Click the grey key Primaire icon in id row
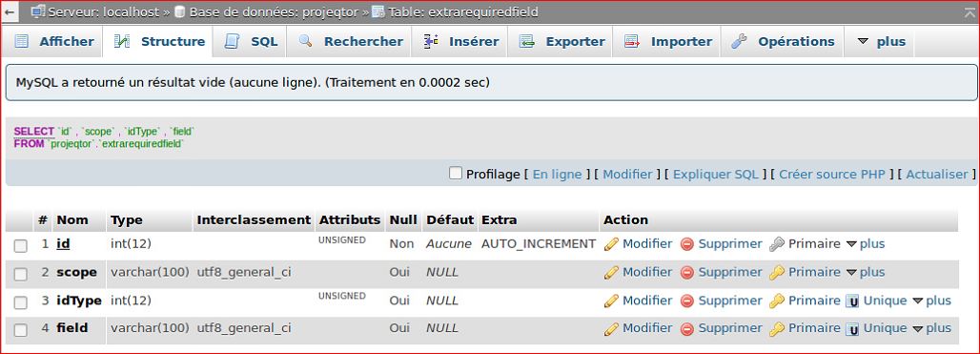Screen dimensions: 980x354 point(777,244)
